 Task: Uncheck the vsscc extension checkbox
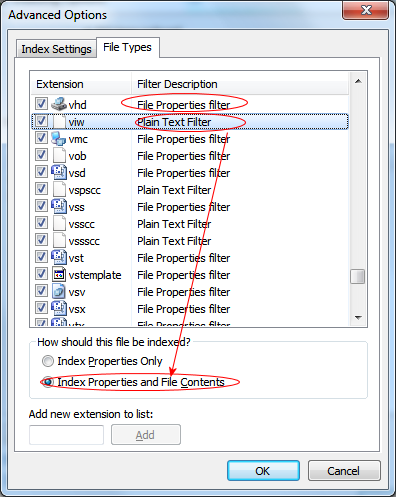(x=41, y=223)
